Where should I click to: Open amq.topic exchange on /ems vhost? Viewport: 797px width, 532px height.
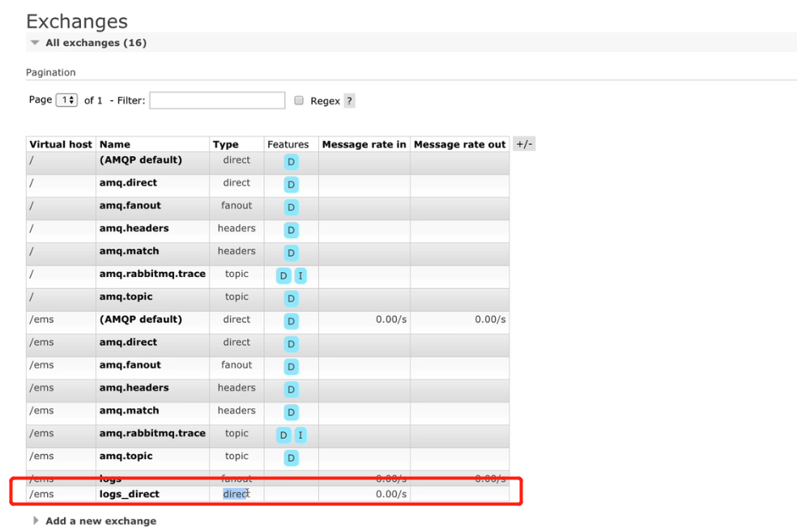click(x=126, y=457)
